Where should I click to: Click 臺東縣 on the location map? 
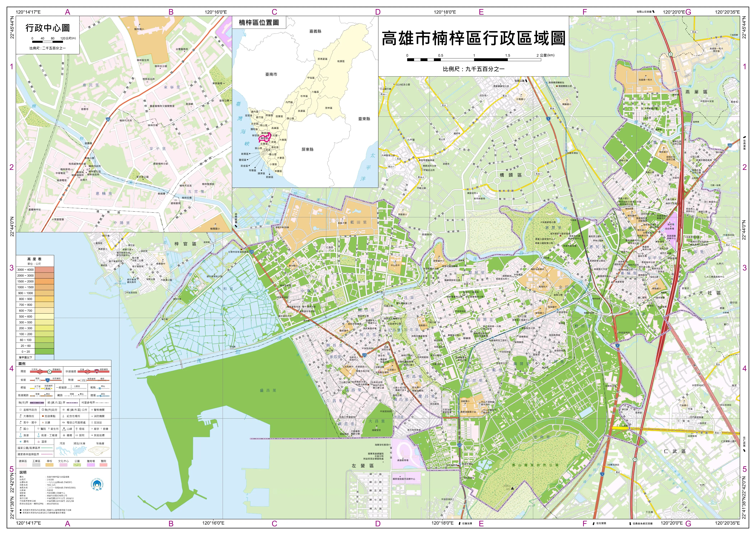pyautogui.click(x=364, y=119)
